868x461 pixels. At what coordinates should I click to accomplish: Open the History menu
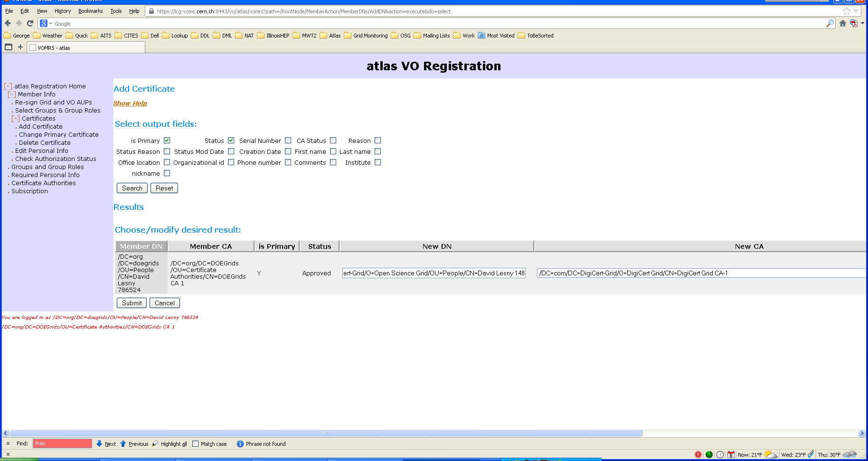(62, 11)
